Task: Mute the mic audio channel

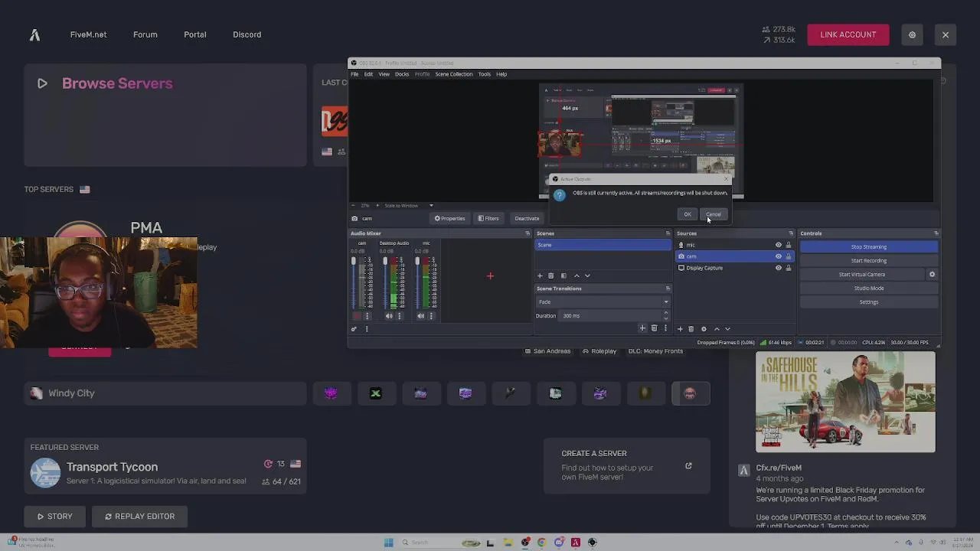Action: click(x=420, y=315)
